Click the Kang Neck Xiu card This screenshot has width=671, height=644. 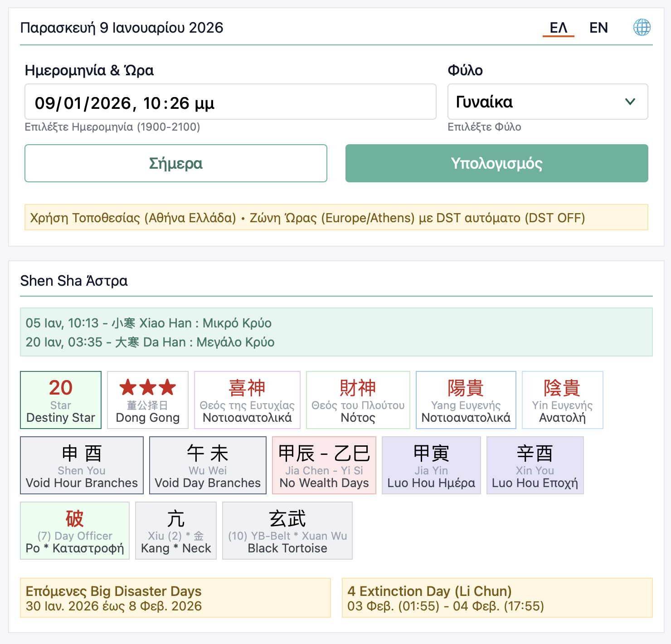pyautogui.click(x=176, y=531)
